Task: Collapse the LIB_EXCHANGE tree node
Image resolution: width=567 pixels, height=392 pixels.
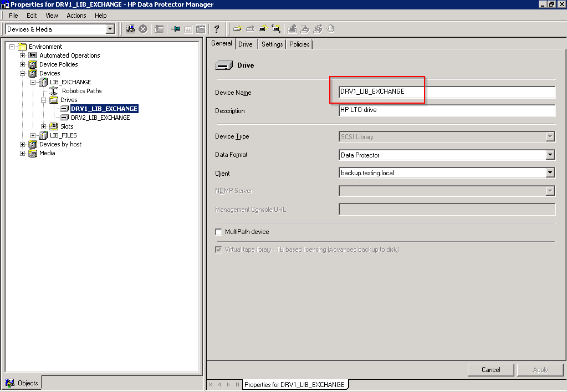Action: [33, 82]
